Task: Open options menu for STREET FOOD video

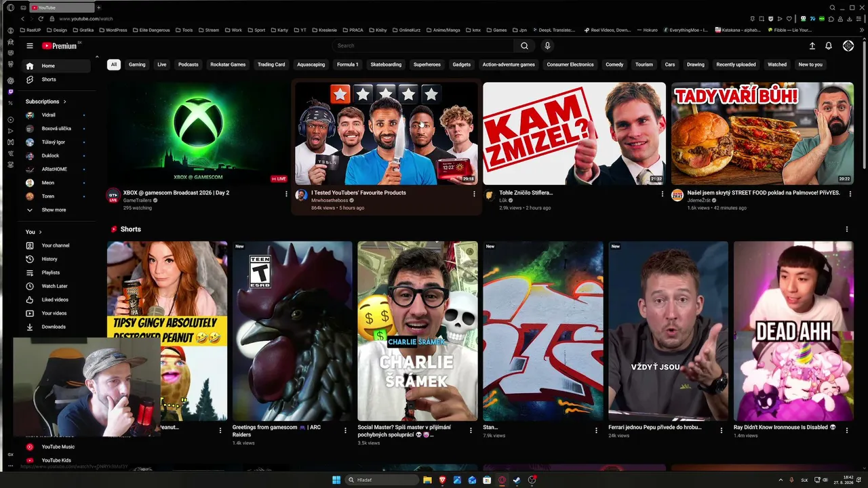Action: click(x=850, y=194)
